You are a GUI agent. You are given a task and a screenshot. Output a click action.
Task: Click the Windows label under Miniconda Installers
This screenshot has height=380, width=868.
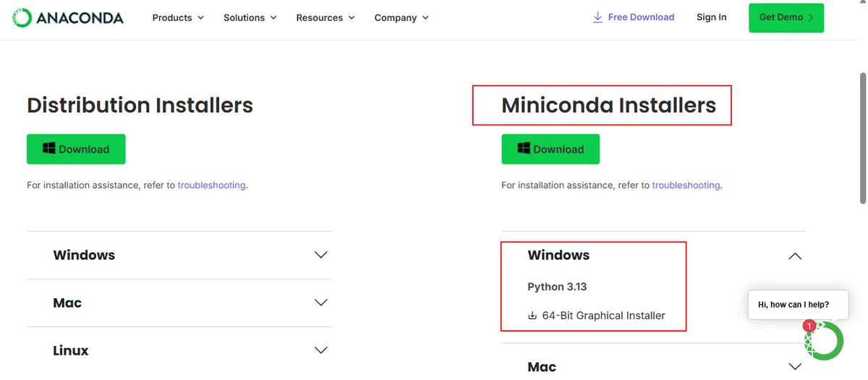(558, 255)
